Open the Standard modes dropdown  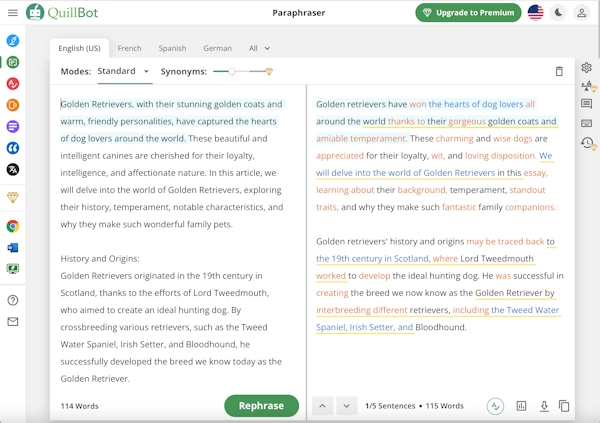[x=124, y=72]
